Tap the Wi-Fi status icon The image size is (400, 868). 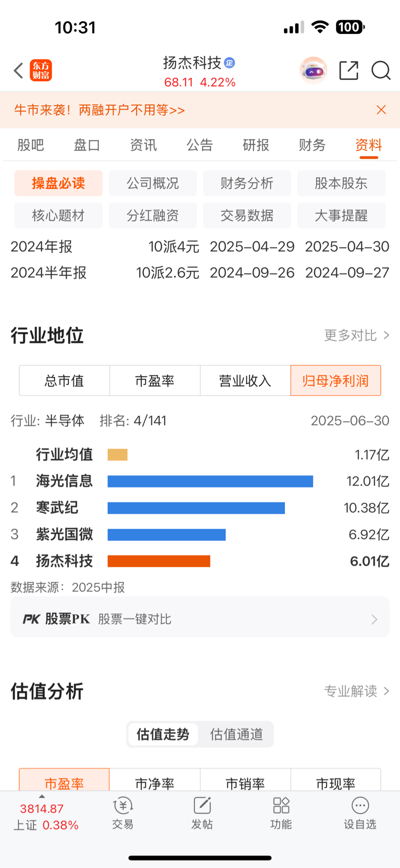(320, 27)
